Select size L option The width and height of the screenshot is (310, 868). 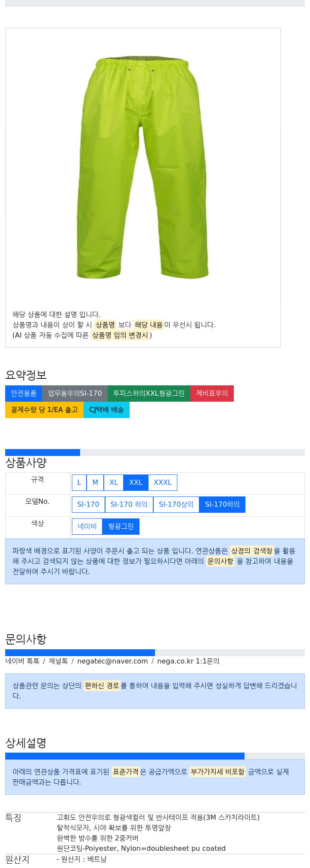click(79, 482)
